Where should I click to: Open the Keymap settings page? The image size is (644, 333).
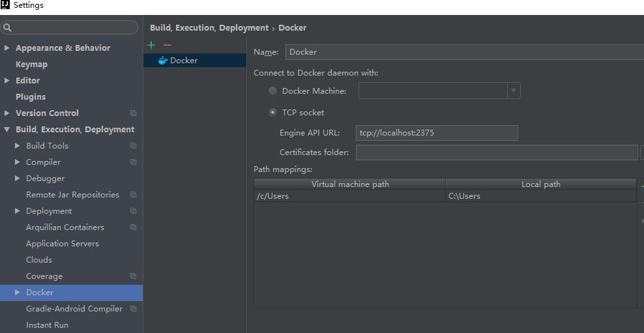pyautogui.click(x=31, y=65)
